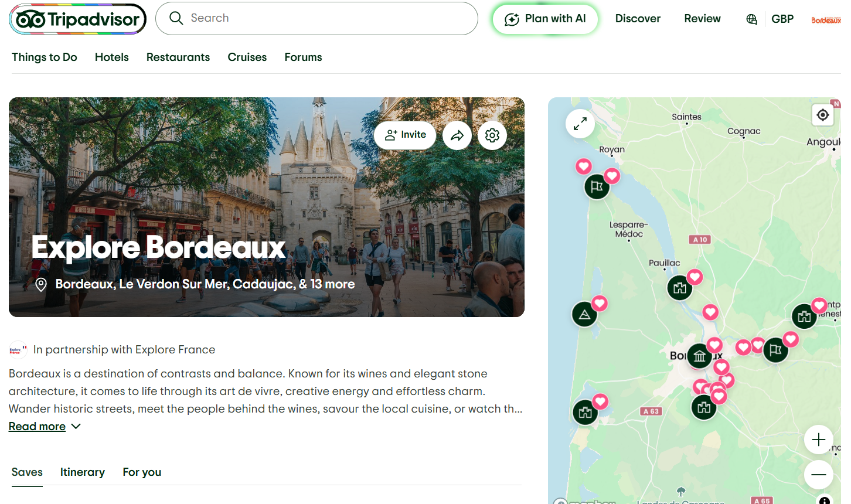851x504 pixels.
Task: Click heart pin attached to Royan flag marker
Action: [612, 175]
